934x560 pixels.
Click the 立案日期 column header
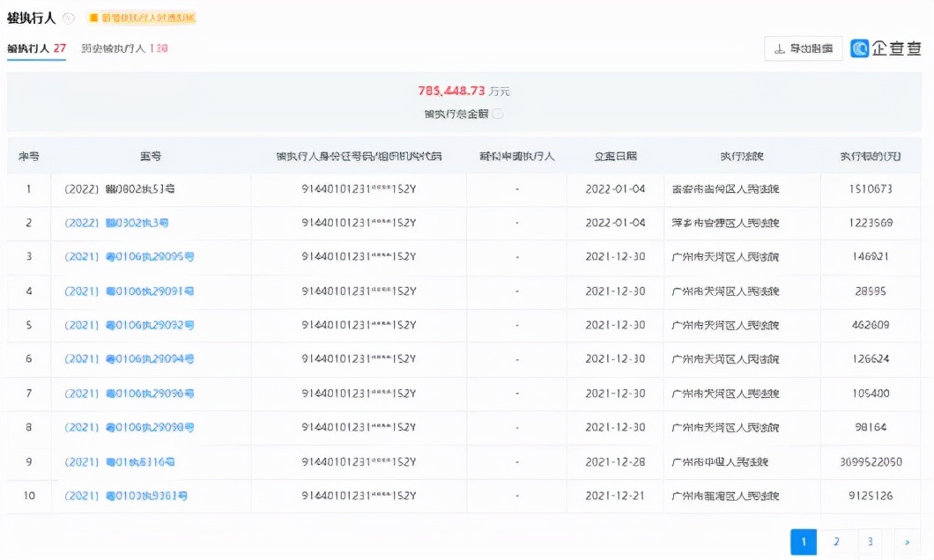[614, 155]
